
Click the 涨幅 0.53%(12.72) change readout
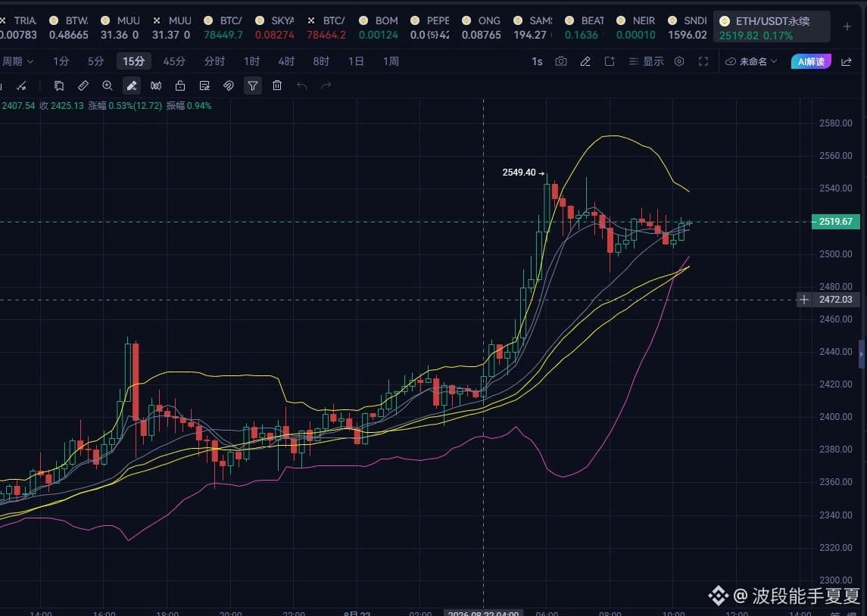click(125, 105)
